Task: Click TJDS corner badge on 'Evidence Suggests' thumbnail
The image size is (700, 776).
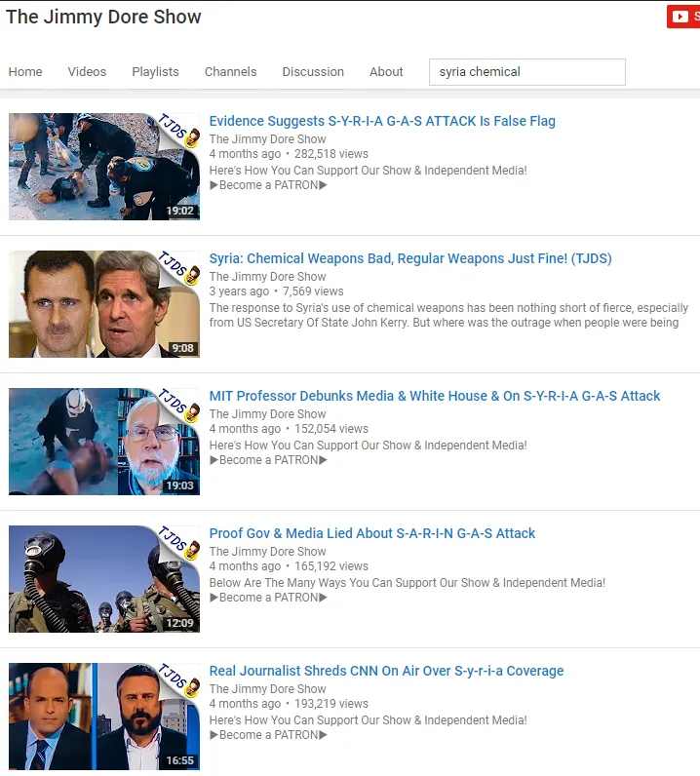Action: (x=179, y=131)
